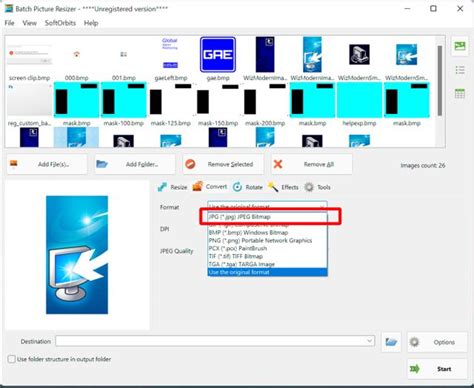The height and width of the screenshot is (388, 474).
Task: Choose Use the original format option
Action: click(267, 272)
